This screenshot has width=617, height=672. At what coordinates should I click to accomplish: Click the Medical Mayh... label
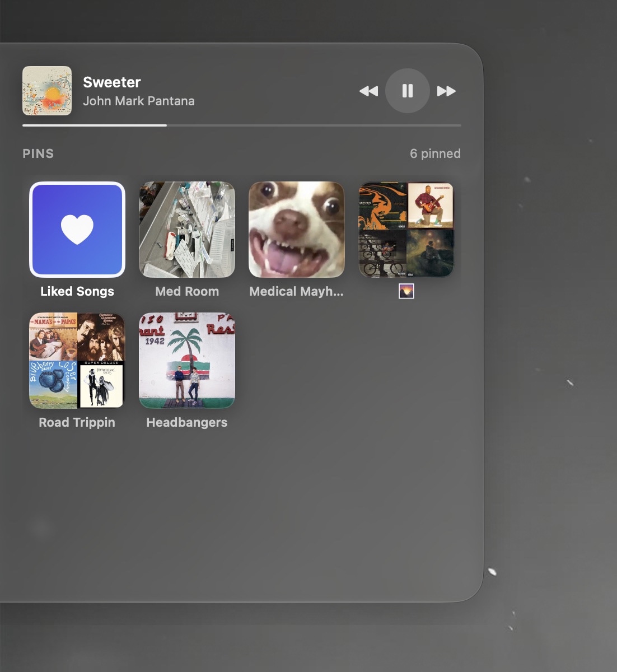click(x=297, y=291)
